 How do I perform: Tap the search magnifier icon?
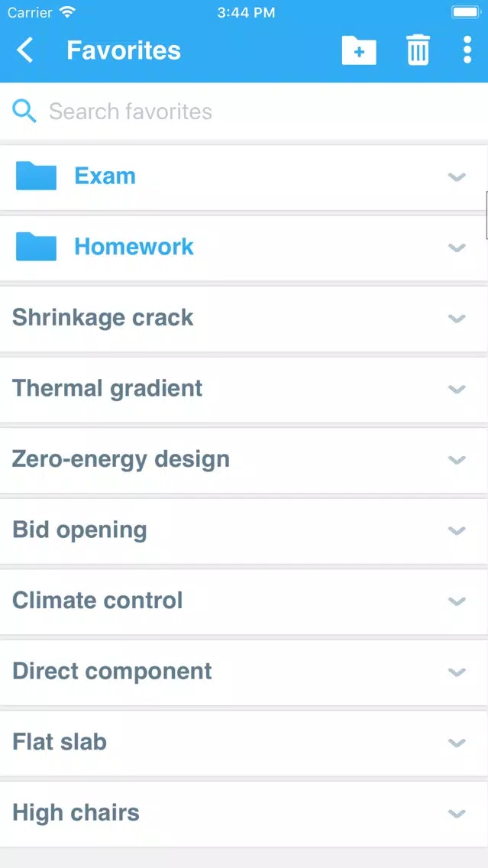(24, 112)
